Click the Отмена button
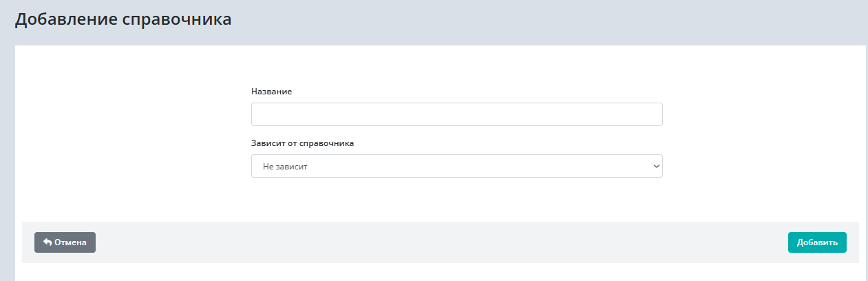868x281 pixels. click(x=65, y=242)
